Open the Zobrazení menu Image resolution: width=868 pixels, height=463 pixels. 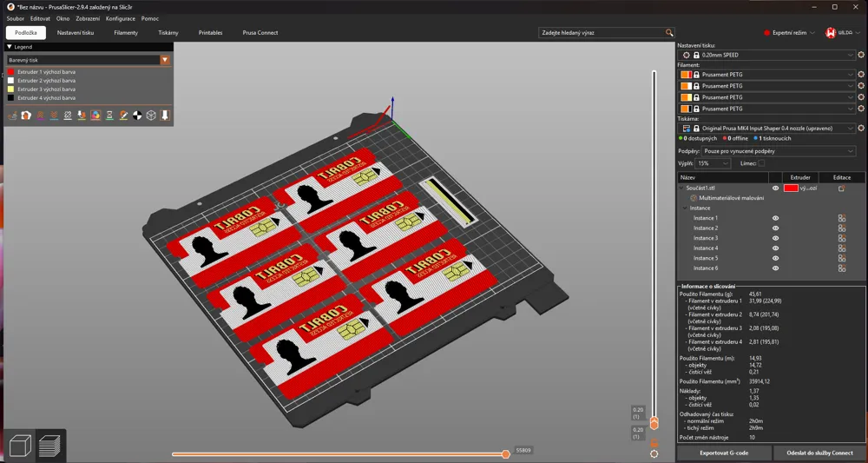click(88, 19)
